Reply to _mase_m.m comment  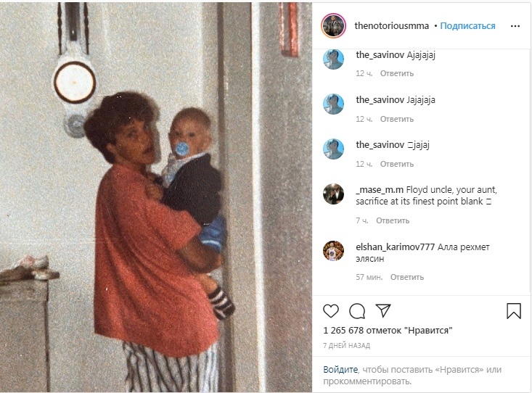[393, 220]
